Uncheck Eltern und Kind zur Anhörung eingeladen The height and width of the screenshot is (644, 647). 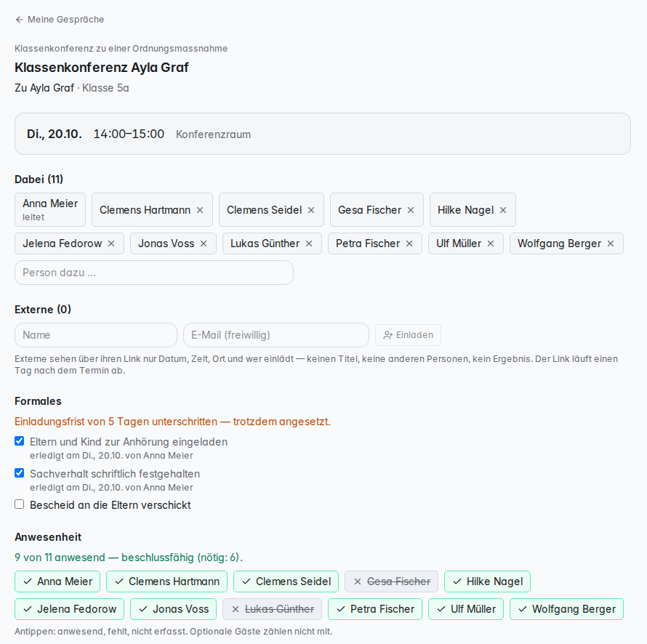[x=20, y=441]
